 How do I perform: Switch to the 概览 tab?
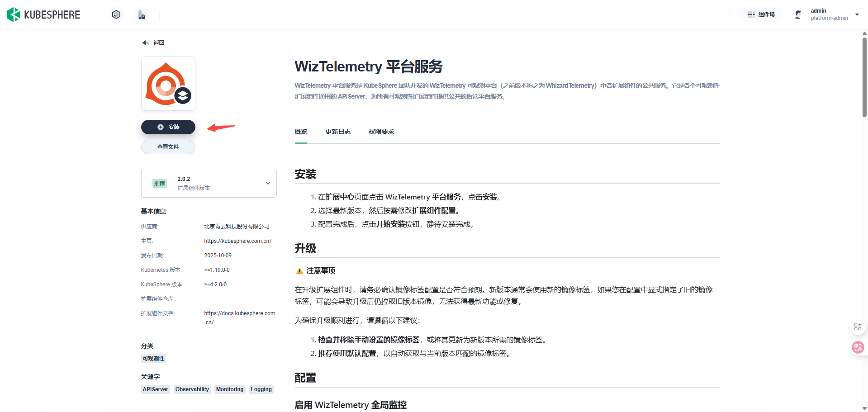(x=301, y=132)
